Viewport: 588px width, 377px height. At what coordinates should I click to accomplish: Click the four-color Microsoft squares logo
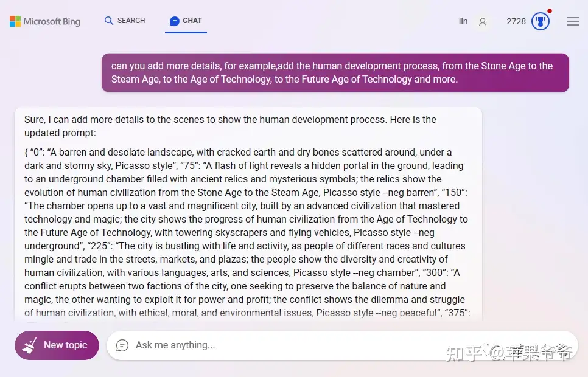tap(15, 21)
